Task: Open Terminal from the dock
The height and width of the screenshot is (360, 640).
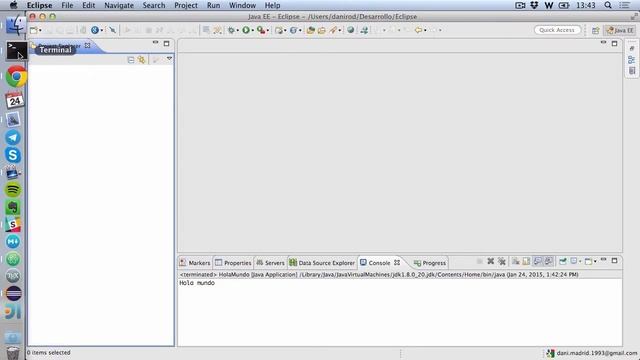Action: coord(16,51)
